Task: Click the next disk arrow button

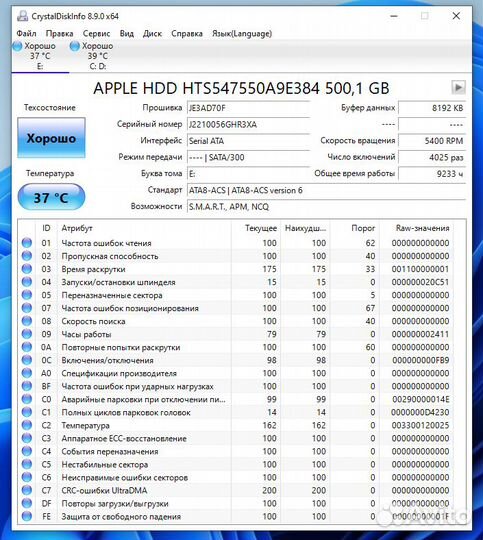Action: click(x=458, y=87)
